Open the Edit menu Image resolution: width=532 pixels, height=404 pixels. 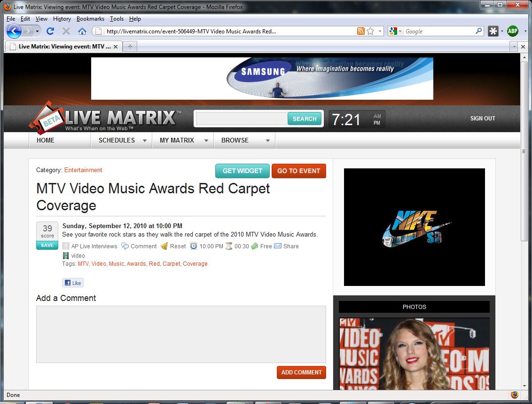[x=25, y=19]
